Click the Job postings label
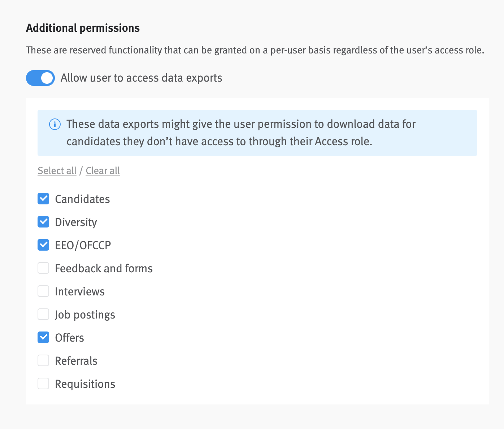 (x=85, y=315)
